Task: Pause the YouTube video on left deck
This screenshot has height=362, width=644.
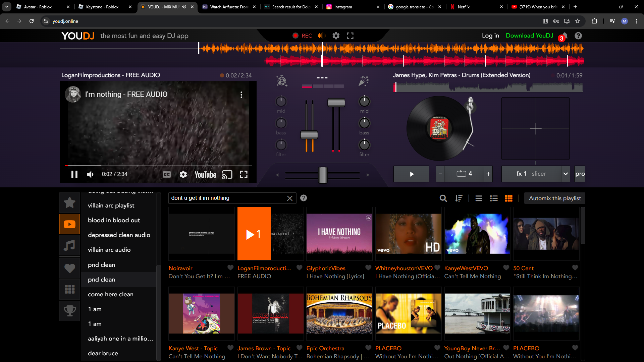Action: tap(74, 174)
